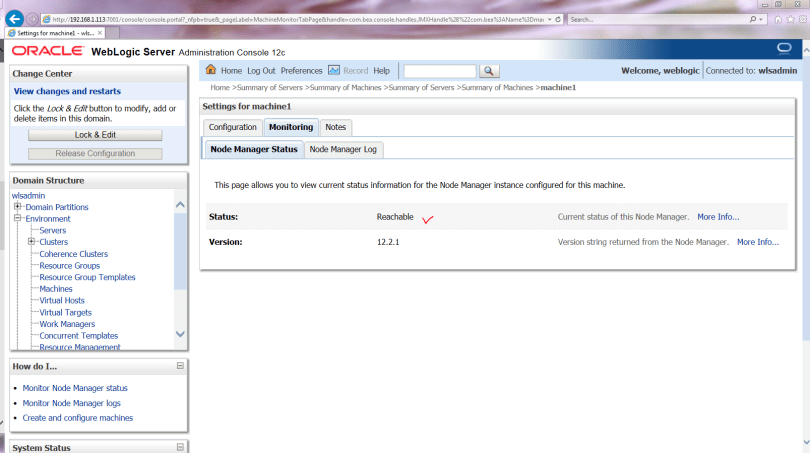Click console search magnifier button
The width and height of the screenshot is (810, 453).
click(x=489, y=71)
